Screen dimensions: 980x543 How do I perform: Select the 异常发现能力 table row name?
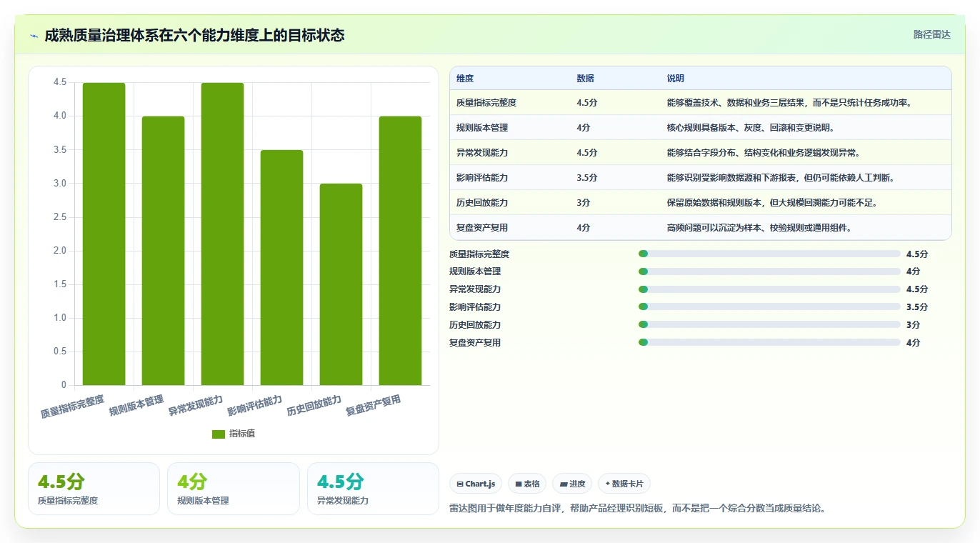(x=482, y=153)
